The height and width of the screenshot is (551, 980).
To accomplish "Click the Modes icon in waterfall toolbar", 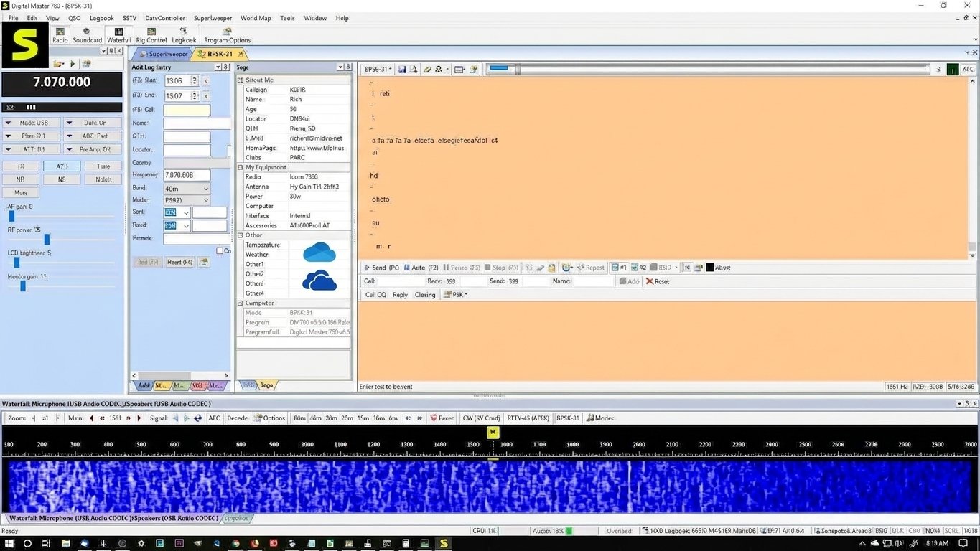I will (599, 418).
